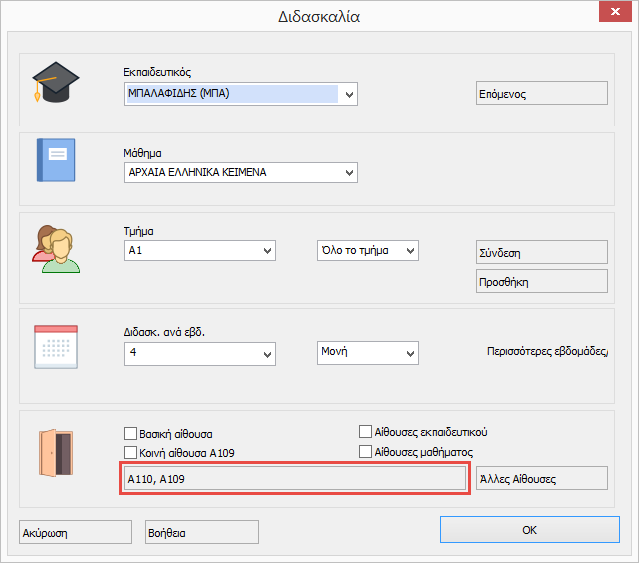Open the Εκπαιδευτικός teacher dropdown
Image resolution: width=639 pixels, height=563 pixels.
pyautogui.click(x=349, y=95)
